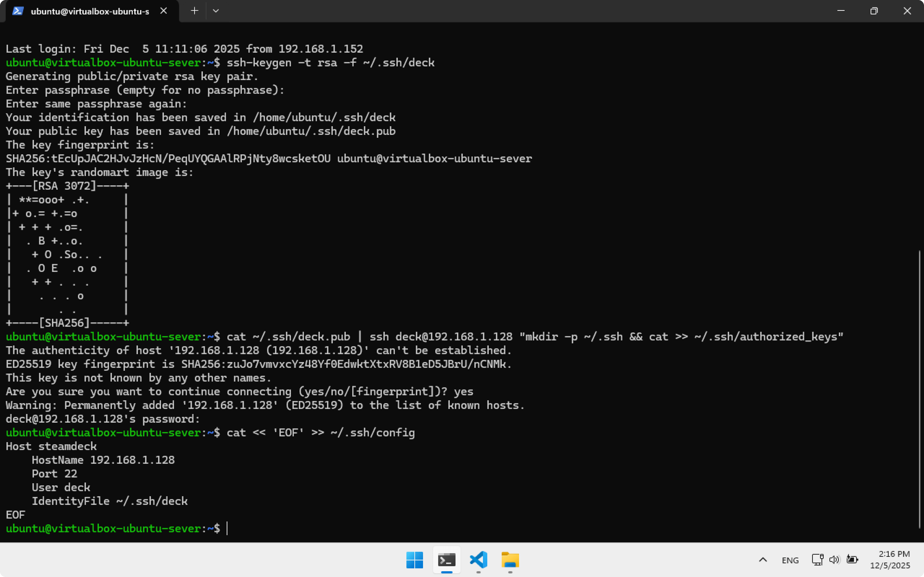Click the terminal vertical scrollbar
Image resolution: width=924 pixels, height=577 pixels.
(x=919, y=388)
